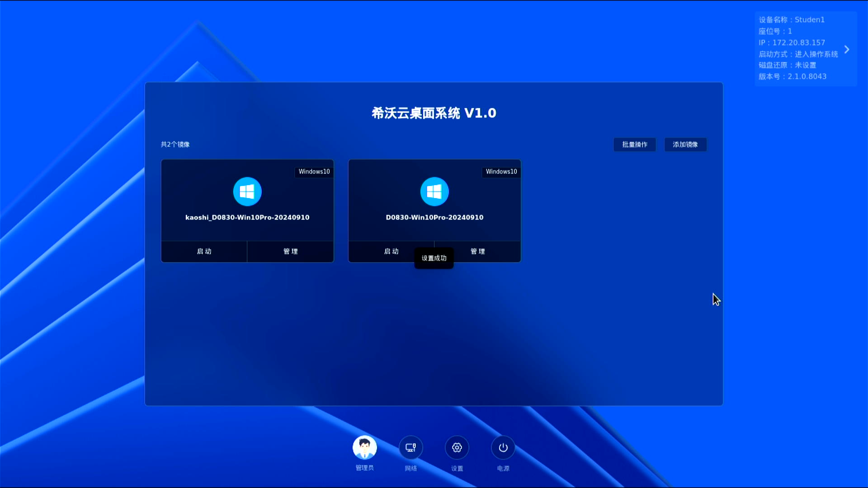Click 添加镜像 add image button
This screenshot has height=488, width=868.
685,145
